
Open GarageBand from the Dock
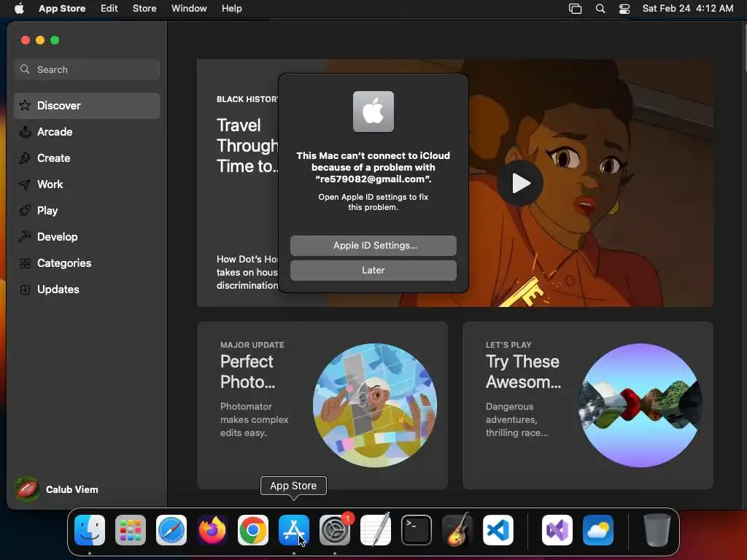(457, 530)
